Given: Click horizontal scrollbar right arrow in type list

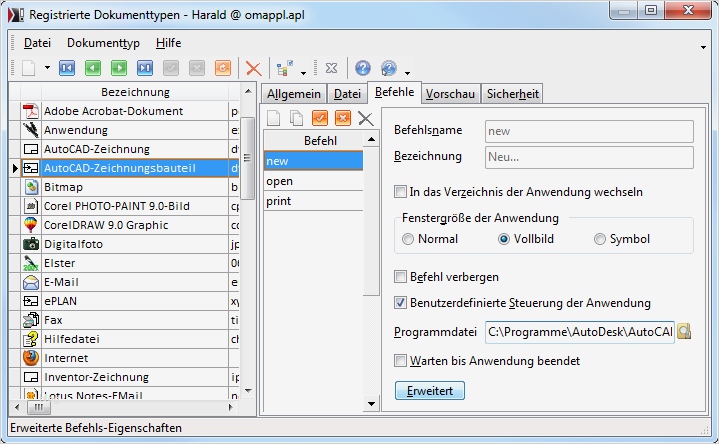Looking at the screenshot, I should tap(231, 407).
